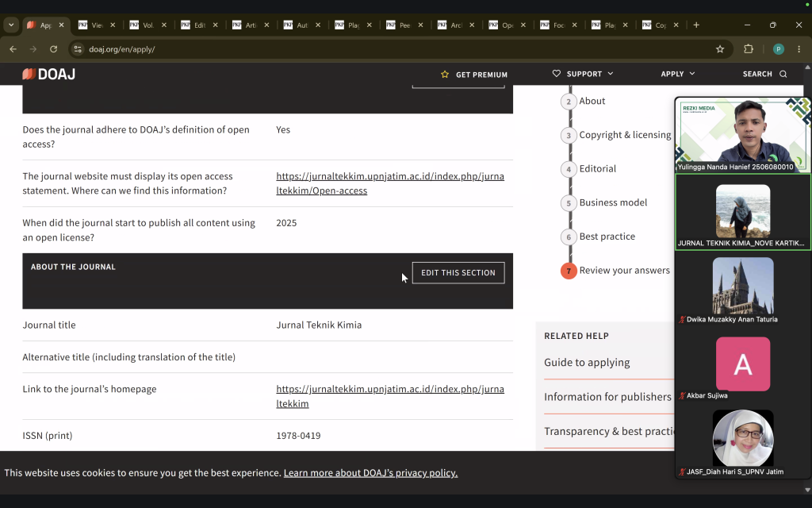This screenshot has height=508, width=812.
Task: Expand the Support dropdown menu
Action: click(x=583, y=74)
